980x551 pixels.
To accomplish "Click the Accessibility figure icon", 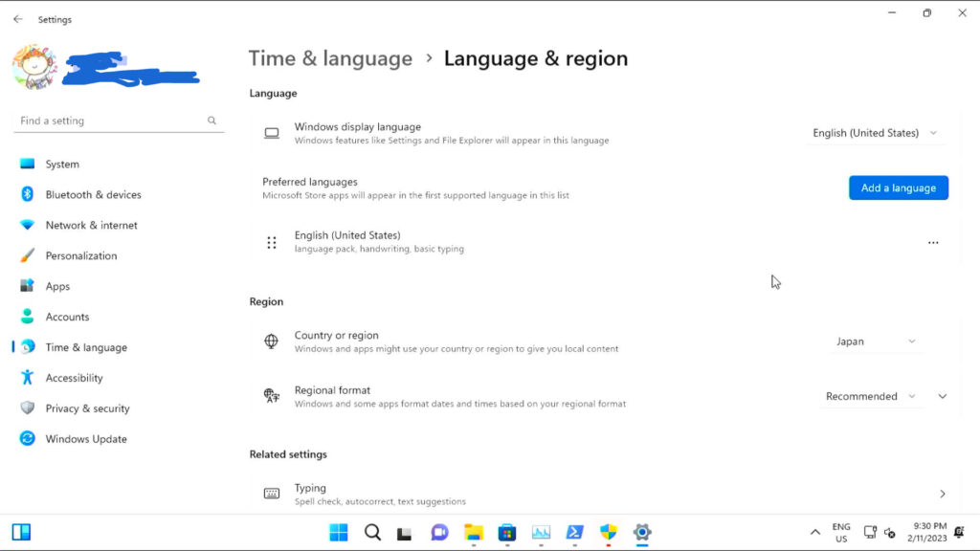I will [x=27, y=377].
